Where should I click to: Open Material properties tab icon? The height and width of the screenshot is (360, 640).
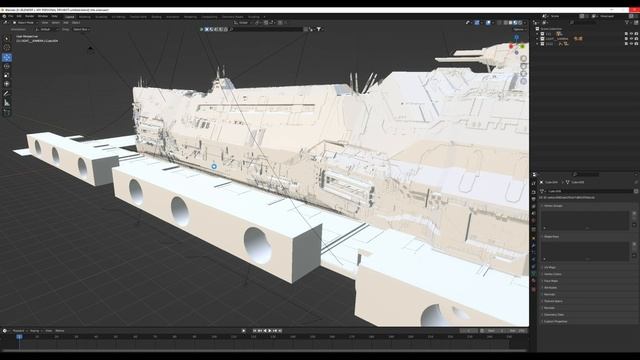[533, 281]
